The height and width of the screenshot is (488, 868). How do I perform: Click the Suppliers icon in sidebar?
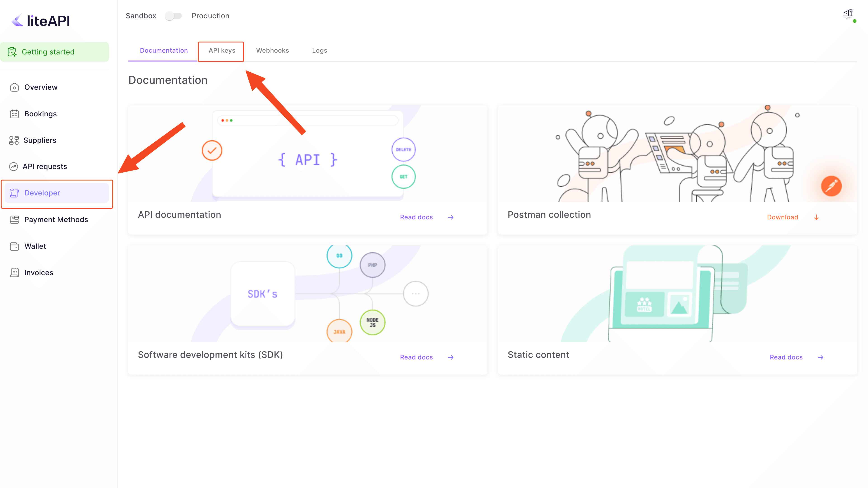point(14,141)
